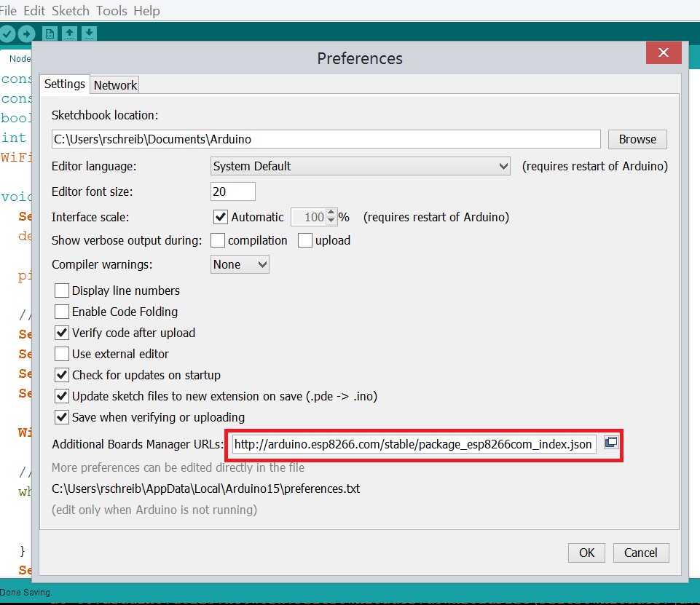Open the Editor language dropdown
This screenshot has width=700, height=605.
click(361, 166)
